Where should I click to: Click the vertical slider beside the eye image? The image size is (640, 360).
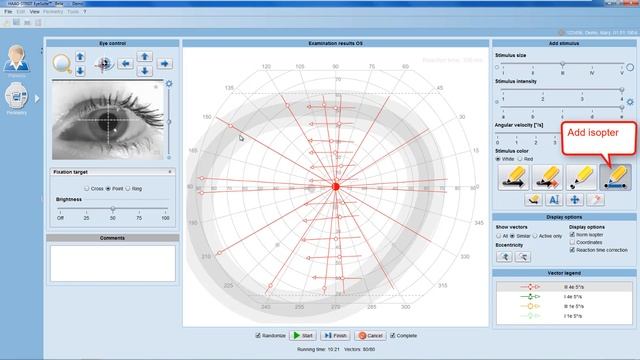click(169, 122)
